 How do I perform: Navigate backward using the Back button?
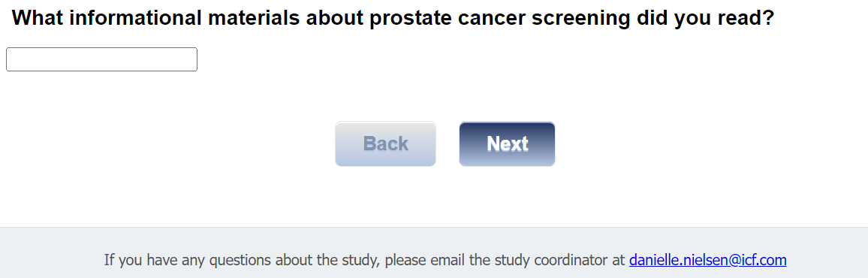point(385,144)
